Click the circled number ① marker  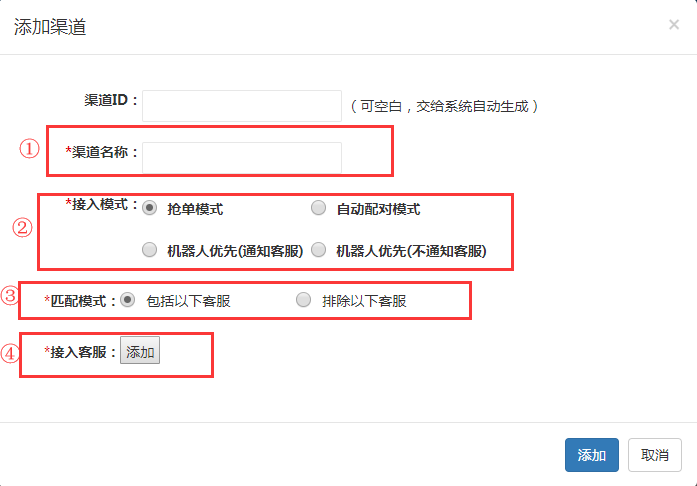click(x=29, y=148)
